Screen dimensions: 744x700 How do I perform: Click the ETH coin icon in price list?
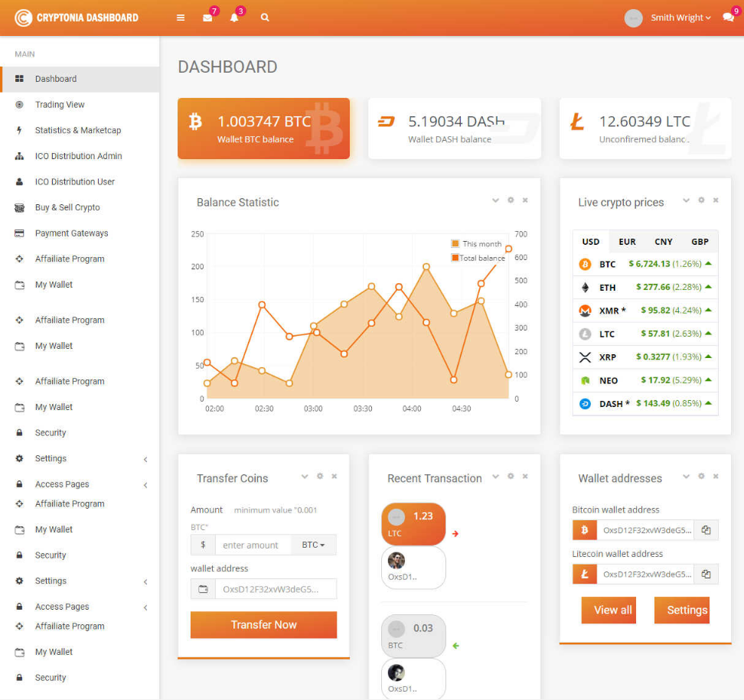pos(585,288)
